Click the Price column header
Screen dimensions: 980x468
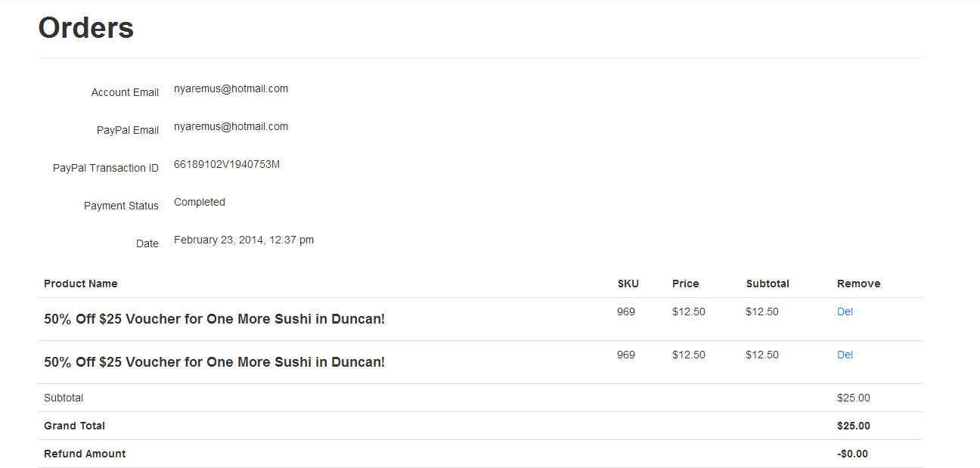(686, 284)
